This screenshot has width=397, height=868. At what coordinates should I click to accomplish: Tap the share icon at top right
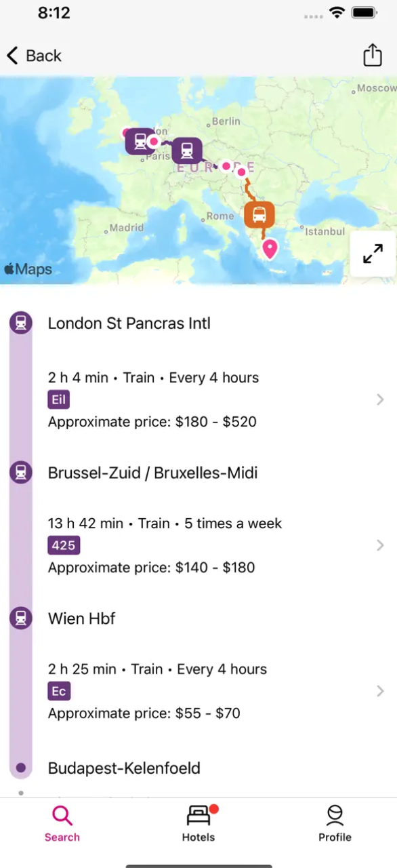[373, 55]
